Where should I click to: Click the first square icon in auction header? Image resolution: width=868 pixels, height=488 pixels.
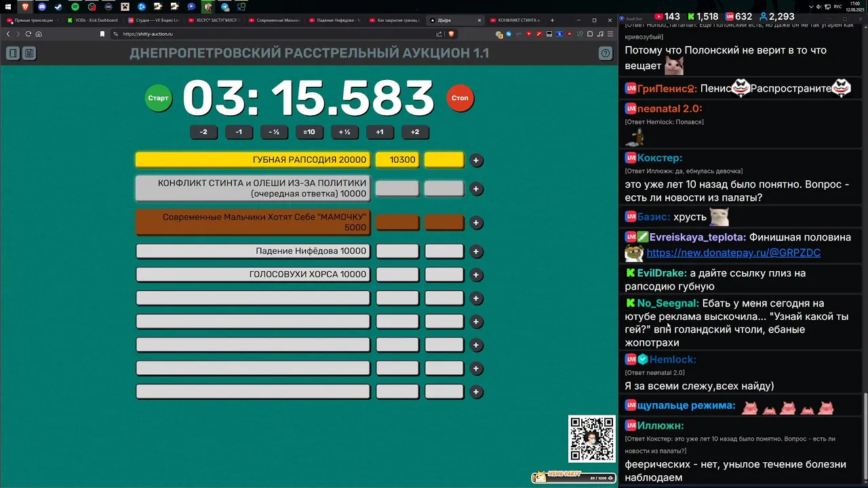(x=13, y=54)
